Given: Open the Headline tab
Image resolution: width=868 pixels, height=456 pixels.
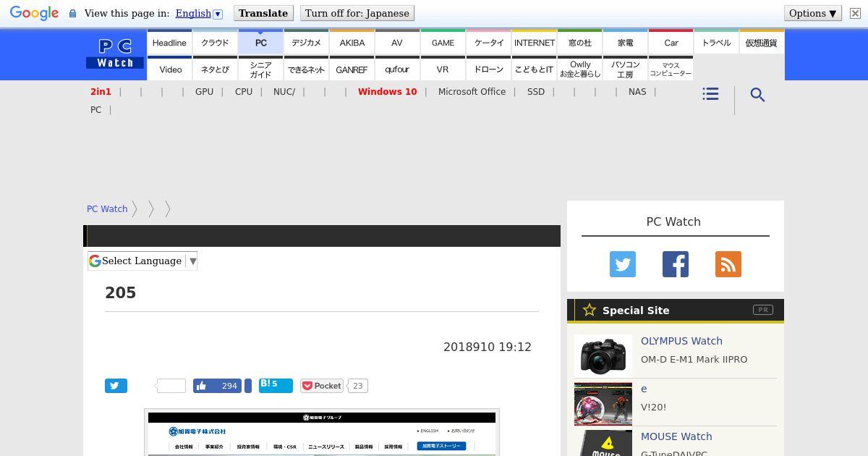Looking at the screenshot, I should (169, 43).
